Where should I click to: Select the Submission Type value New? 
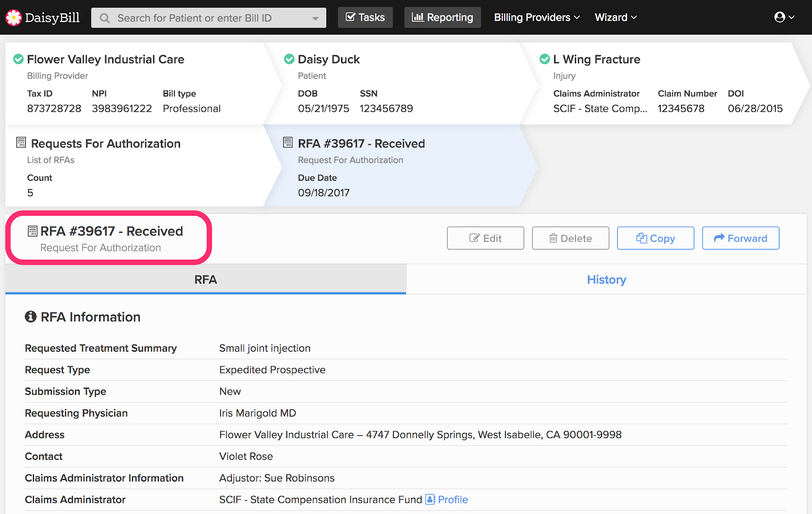coord(230,391)
